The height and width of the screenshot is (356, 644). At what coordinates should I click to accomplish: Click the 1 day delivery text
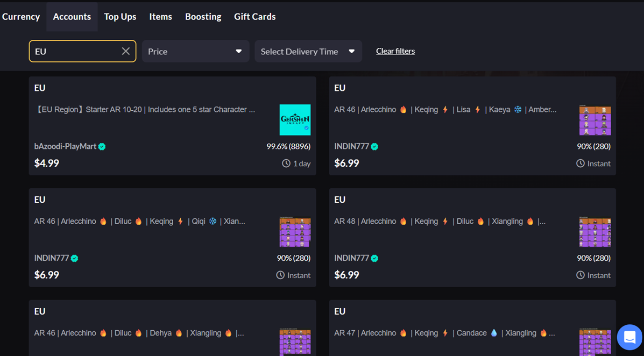[x=302, y=163]
